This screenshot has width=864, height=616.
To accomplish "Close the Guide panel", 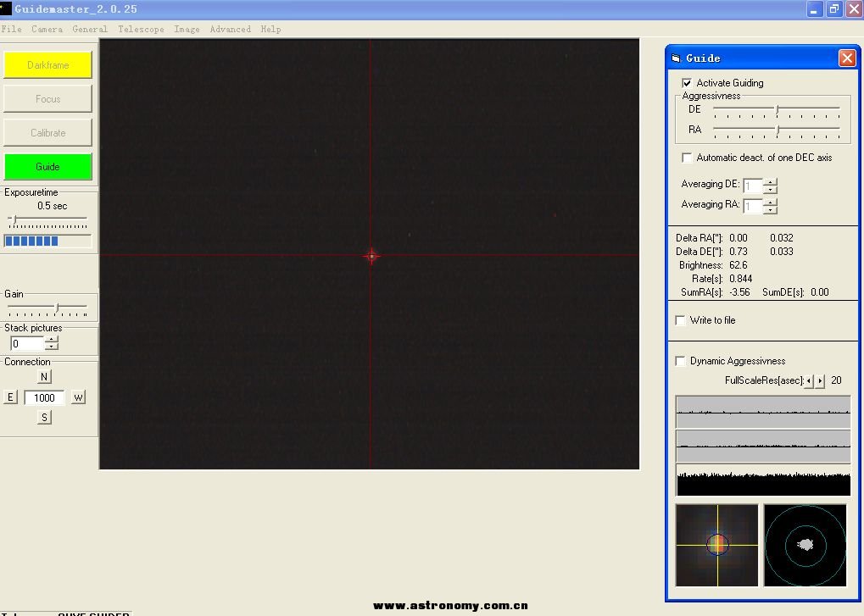I will coord(846,58).
